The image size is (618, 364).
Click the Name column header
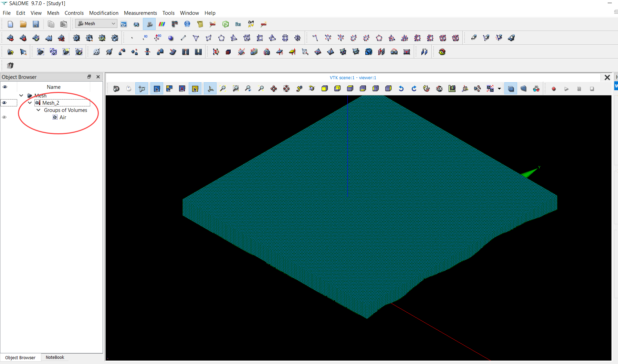click(x=54, y=87)
